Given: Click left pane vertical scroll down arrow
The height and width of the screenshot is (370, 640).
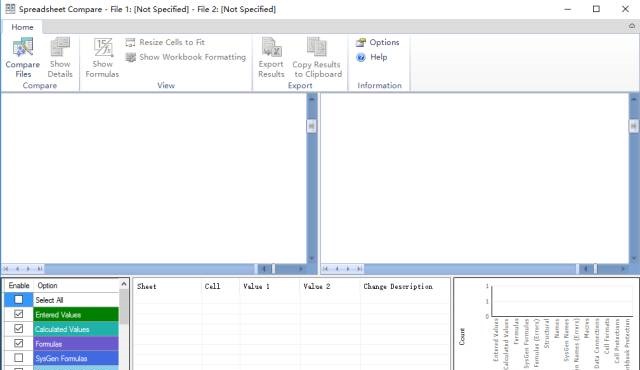Looking at the screenshot, I should (312, 259).
